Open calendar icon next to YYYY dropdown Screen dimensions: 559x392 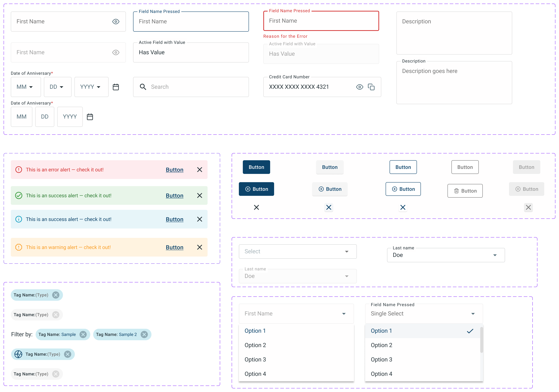point(116,87)
